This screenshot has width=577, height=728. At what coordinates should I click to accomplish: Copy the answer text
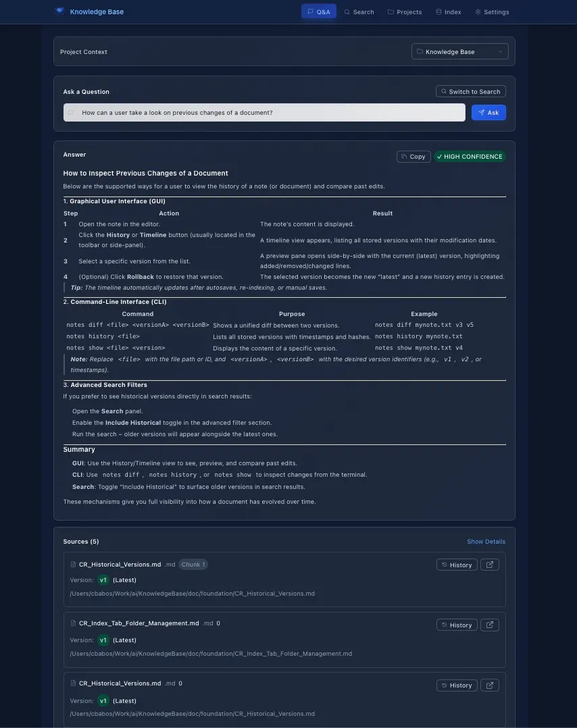point(413,157)
